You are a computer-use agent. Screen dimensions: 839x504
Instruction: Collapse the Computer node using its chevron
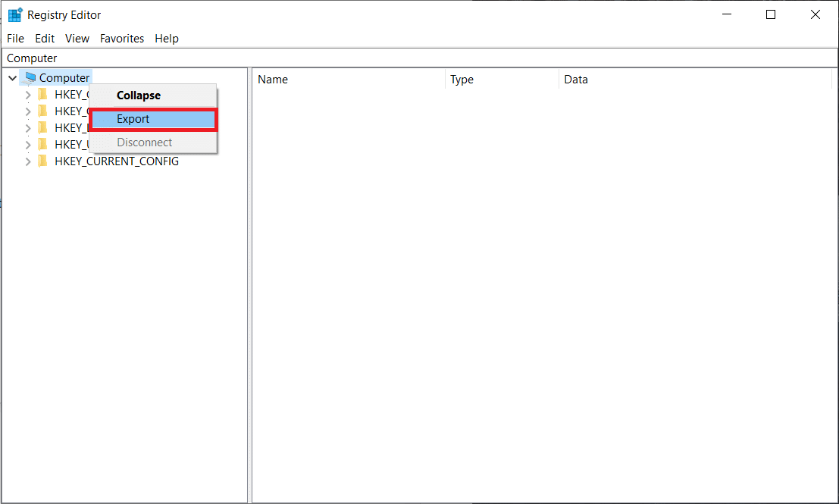(x=12, y=78)
